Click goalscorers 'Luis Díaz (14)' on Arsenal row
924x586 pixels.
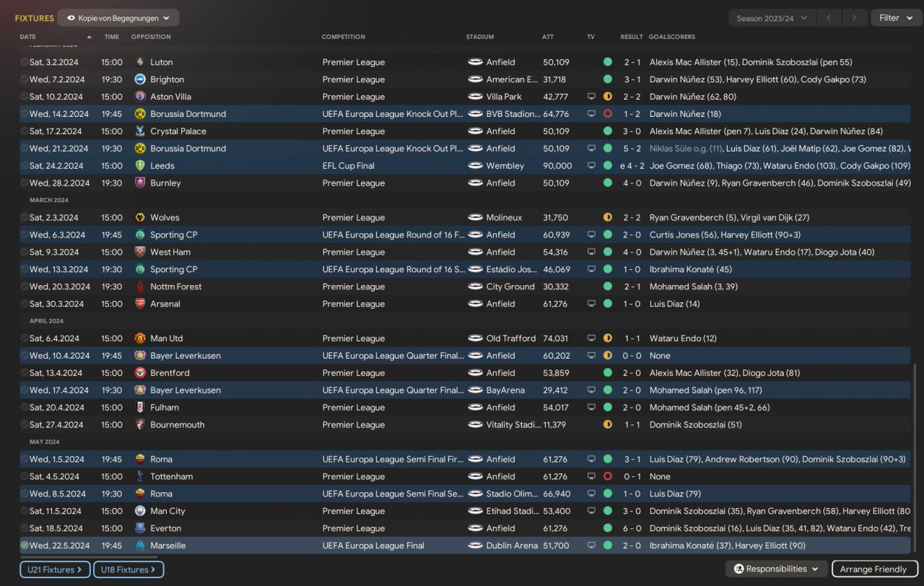(674, 305)
